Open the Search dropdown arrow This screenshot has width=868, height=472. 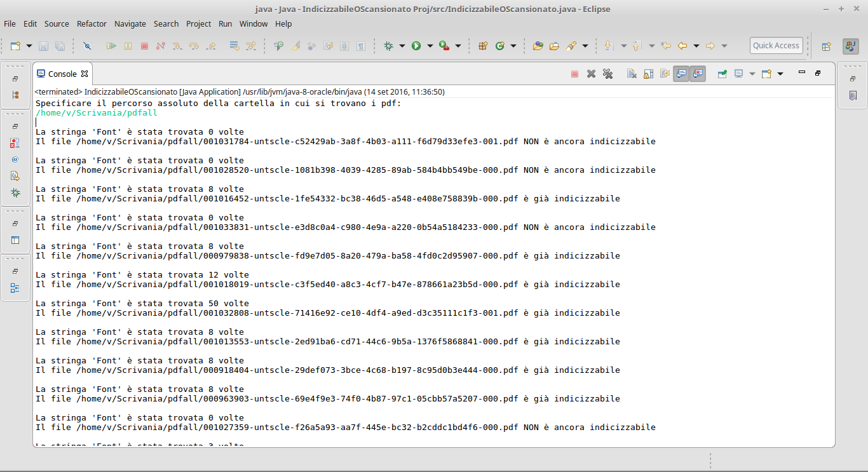pos(585,46)
